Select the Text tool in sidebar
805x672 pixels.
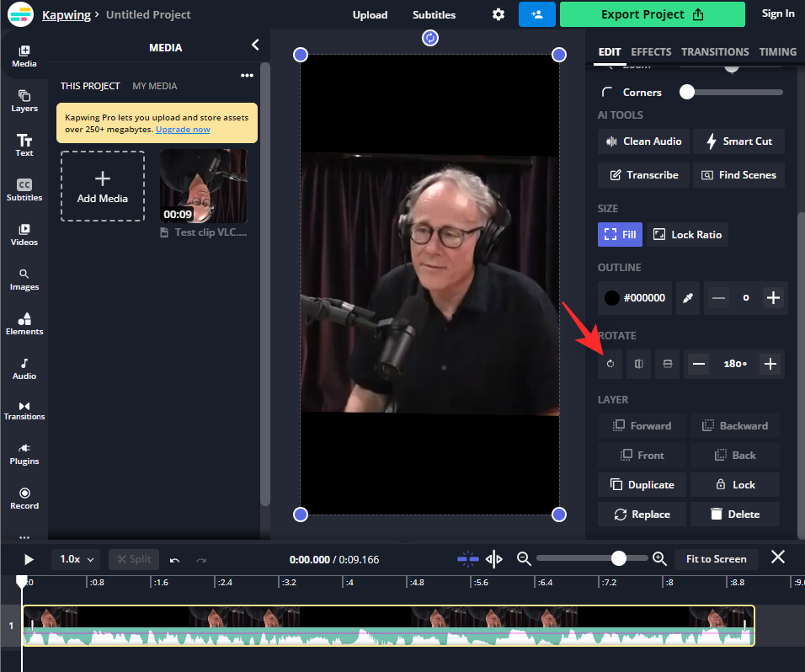pyautogui.click(x=24, y=146)
